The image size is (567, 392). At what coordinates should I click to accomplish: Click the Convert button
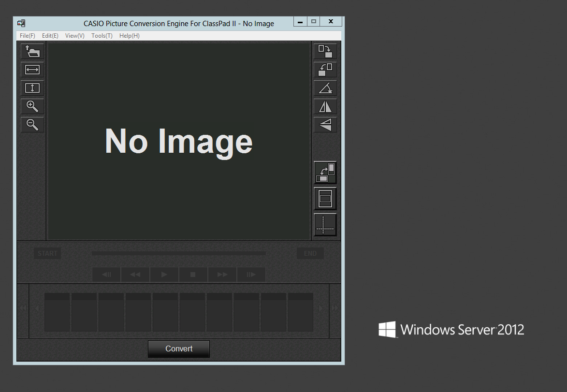179,348
